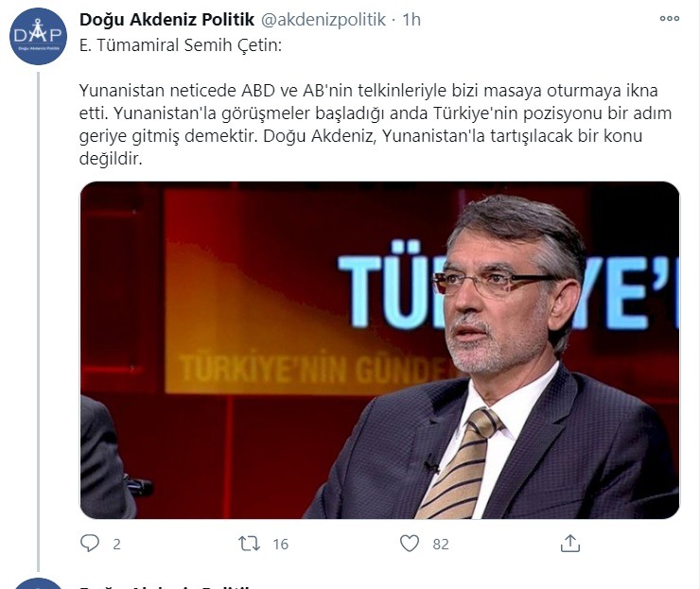This screenshot has width=700, height=589.
Task: Like the tweet with the heart icon
Action: [x=410, y=544]
